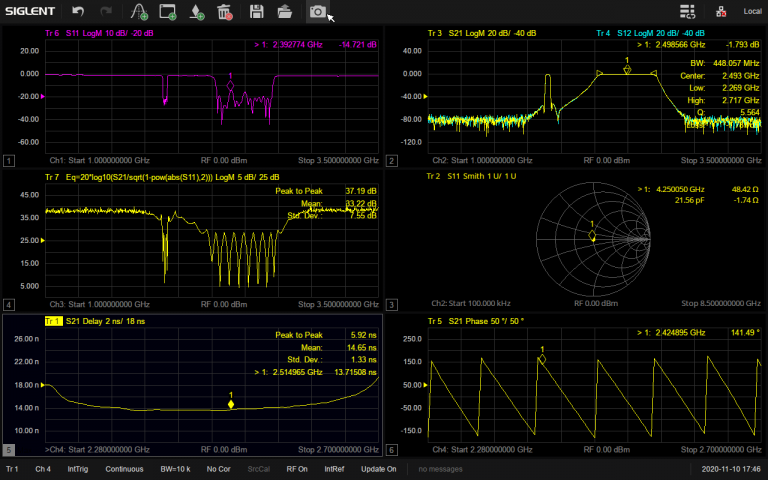Click the delete trash icon
The image size is (768, 480).
[x=225, y=12]
